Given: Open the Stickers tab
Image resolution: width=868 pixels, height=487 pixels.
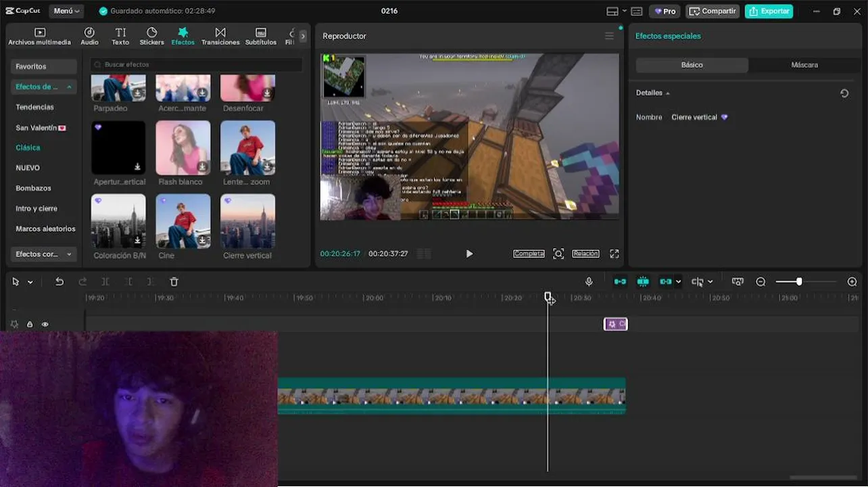Looking at the screenshot, I should (151, 37).
